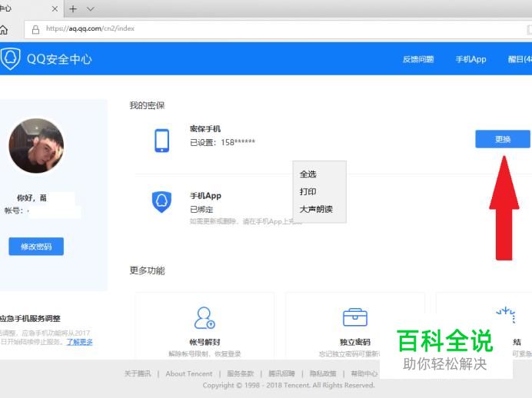Click the QQ安全中心 shield logo
Viewport: 532px width, 398px height.
(10, 58)
